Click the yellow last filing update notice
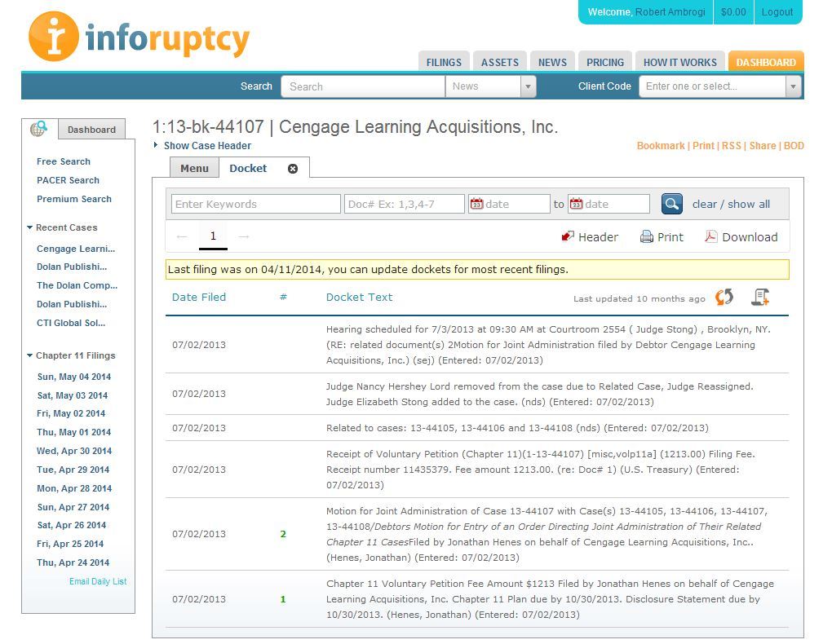 coord(477,270)
